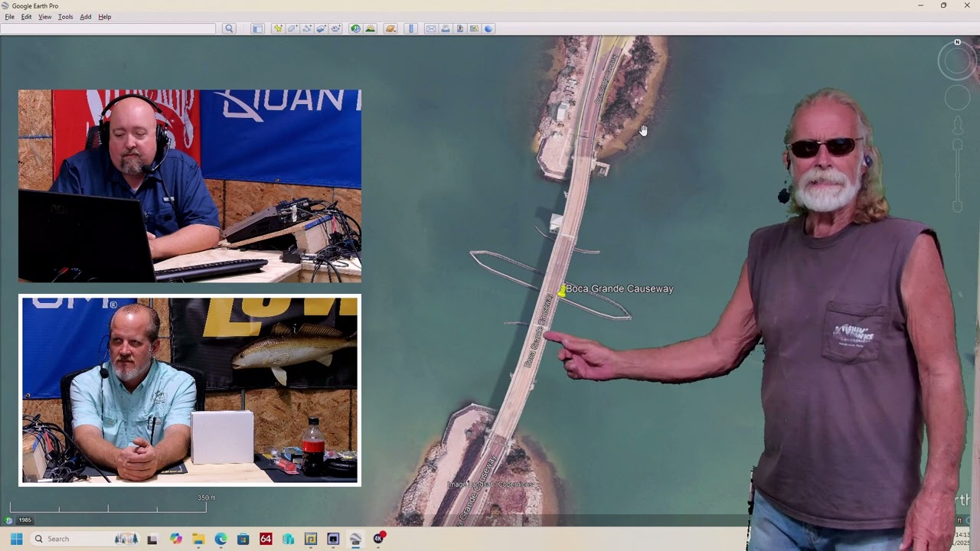980x551 pixels.
Task: Click the top webcam feed thumbnail
Action: tap(190, 186)
